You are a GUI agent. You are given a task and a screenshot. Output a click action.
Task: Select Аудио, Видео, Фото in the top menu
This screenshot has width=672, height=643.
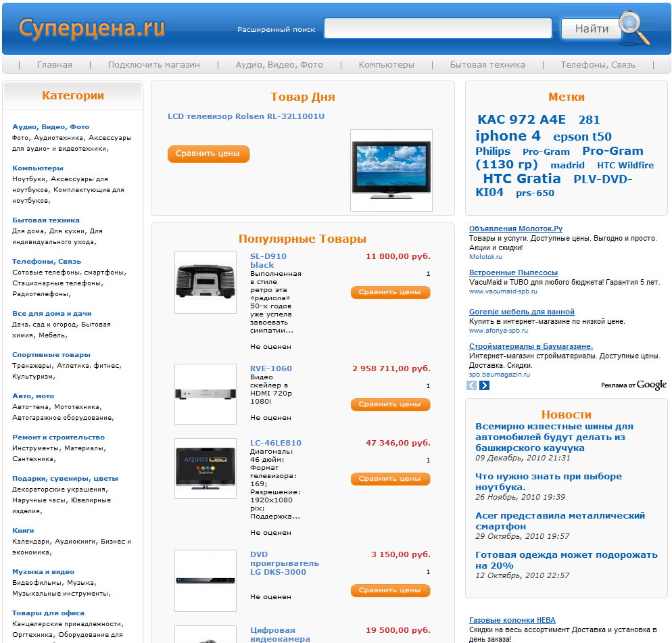pos(279,65)
